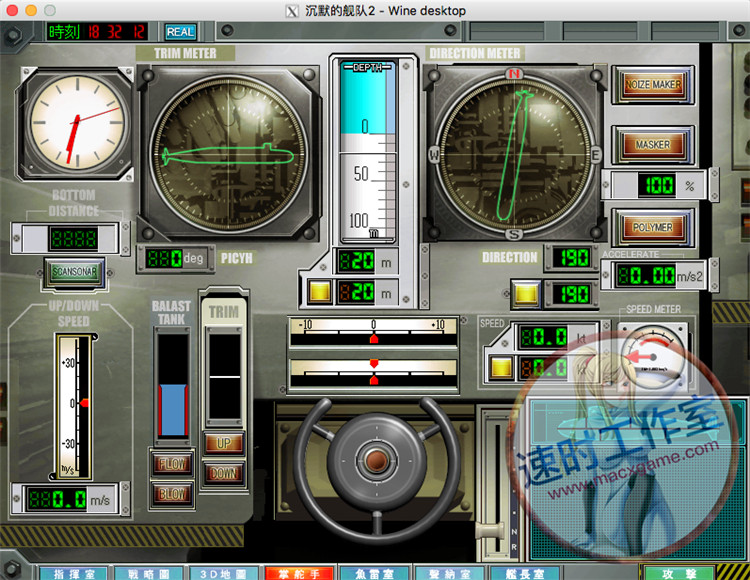Click the DIRECTION label text
The width and height of the screenshot is (750, 580).
pos(509,258)
